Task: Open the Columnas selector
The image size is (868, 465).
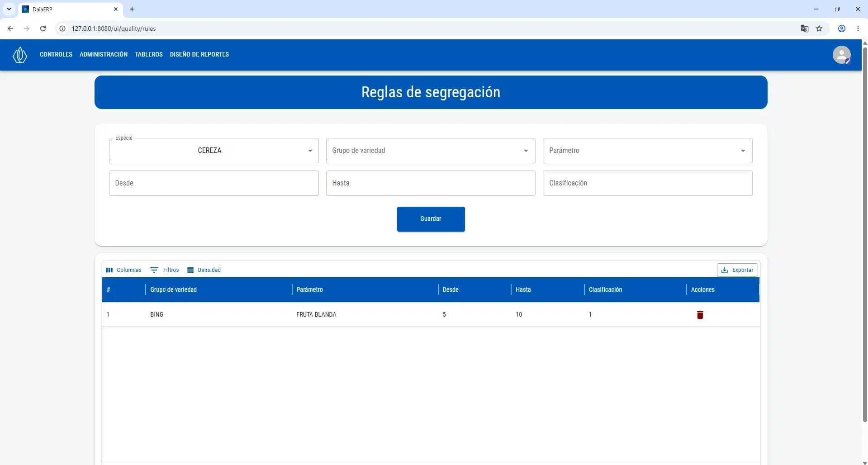Action: (x=123, y=270)
